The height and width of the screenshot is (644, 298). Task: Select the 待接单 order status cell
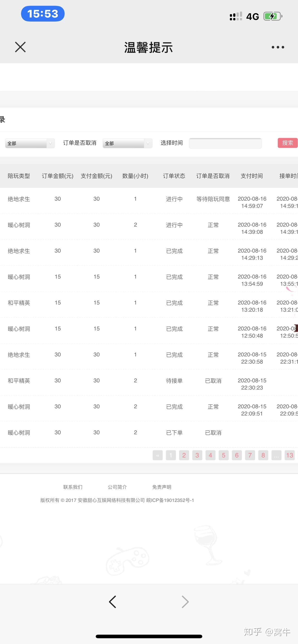click(174, 381)
